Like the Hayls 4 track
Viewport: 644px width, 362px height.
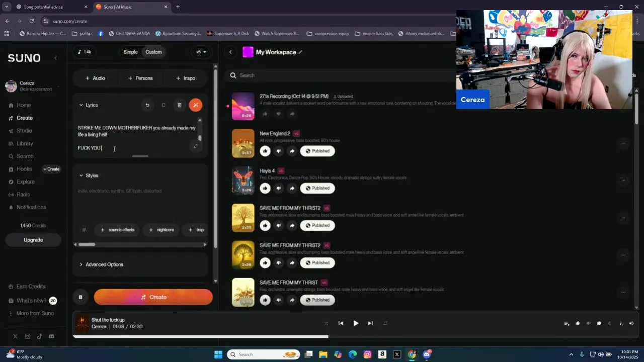(265, 188)
